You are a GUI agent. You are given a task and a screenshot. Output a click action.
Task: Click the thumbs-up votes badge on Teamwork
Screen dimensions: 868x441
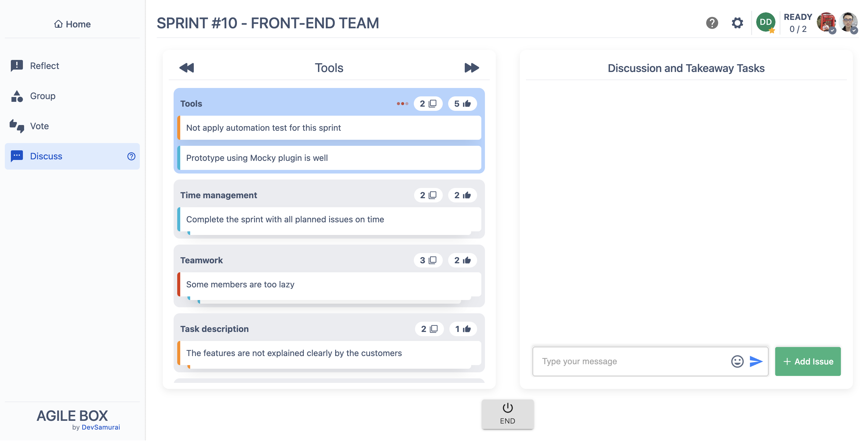pyautogui.click(x=462, y=261)
